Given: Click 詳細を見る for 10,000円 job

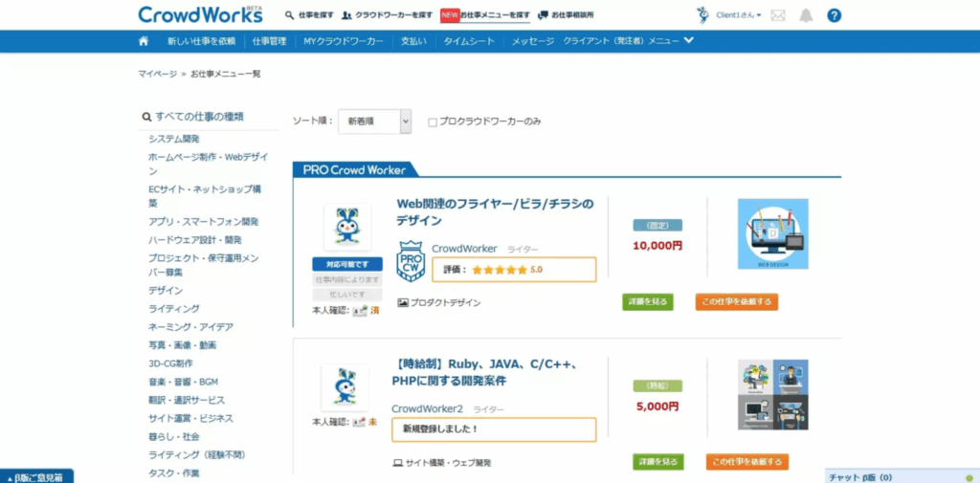Looking at the screenshot, I should pyautogui.click(x=648, y=302).
